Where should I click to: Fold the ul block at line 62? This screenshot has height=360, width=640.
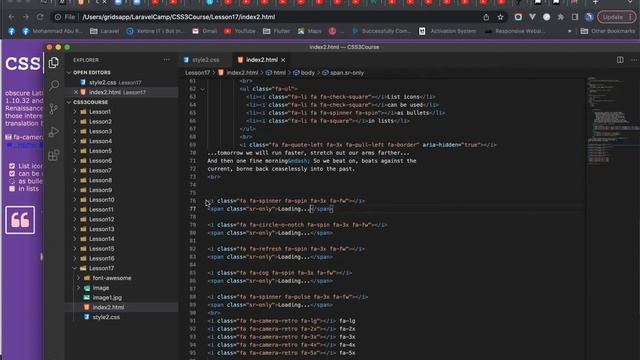tap(202, 89)
